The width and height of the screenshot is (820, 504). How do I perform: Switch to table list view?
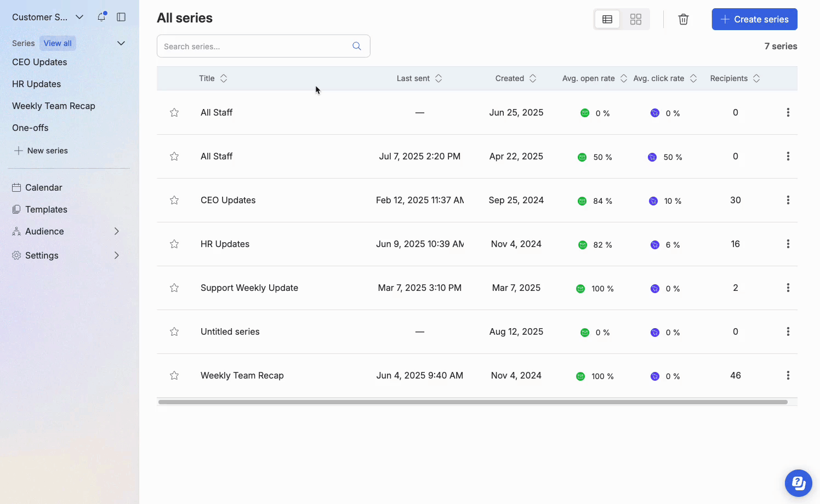tap(607, 19)
